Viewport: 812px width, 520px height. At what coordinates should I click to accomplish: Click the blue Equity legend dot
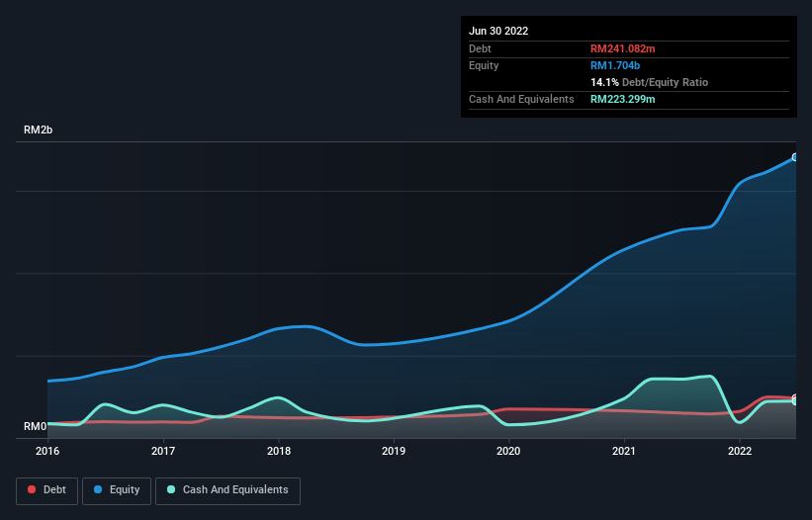[x=98, y=489]
